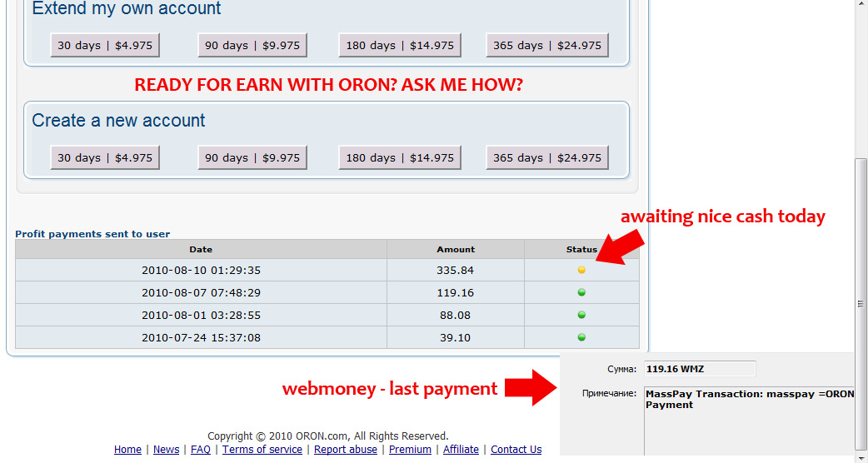868x463 pixels.
Task: Open the Home footer link
Action: click(x=128, y=449)
